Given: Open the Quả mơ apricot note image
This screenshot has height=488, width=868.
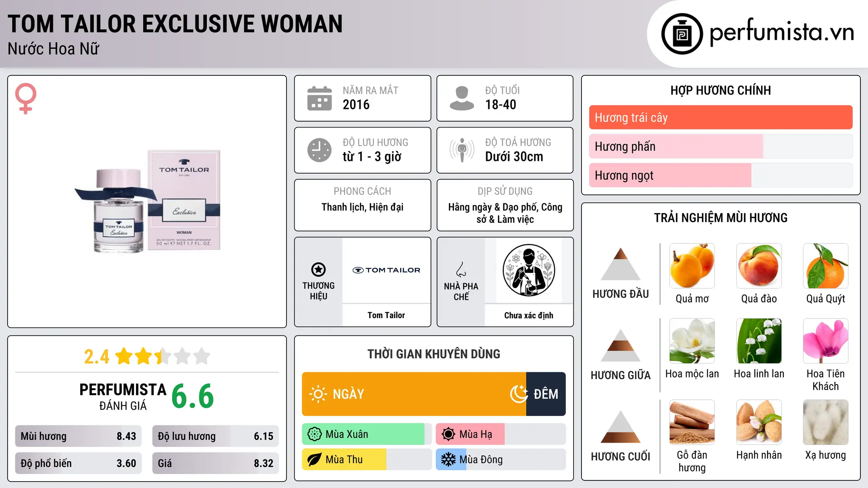Looking at the screenshot, I should coord(692,266).
